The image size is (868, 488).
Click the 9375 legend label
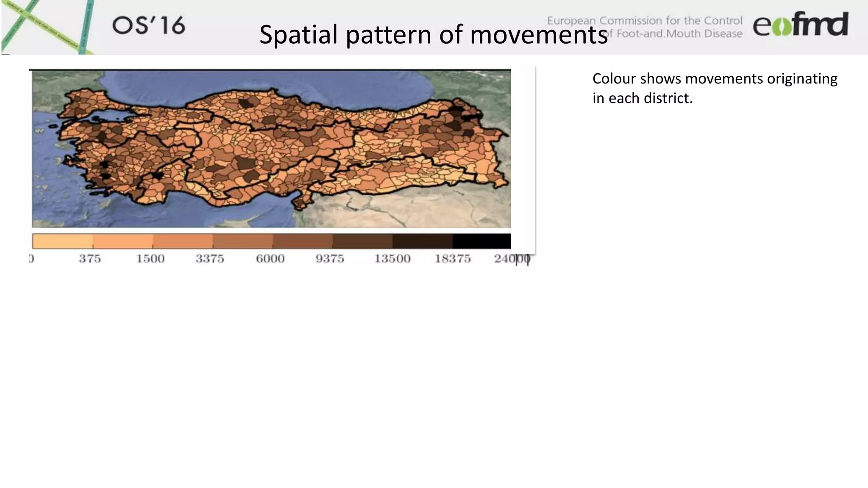point(330,258)
